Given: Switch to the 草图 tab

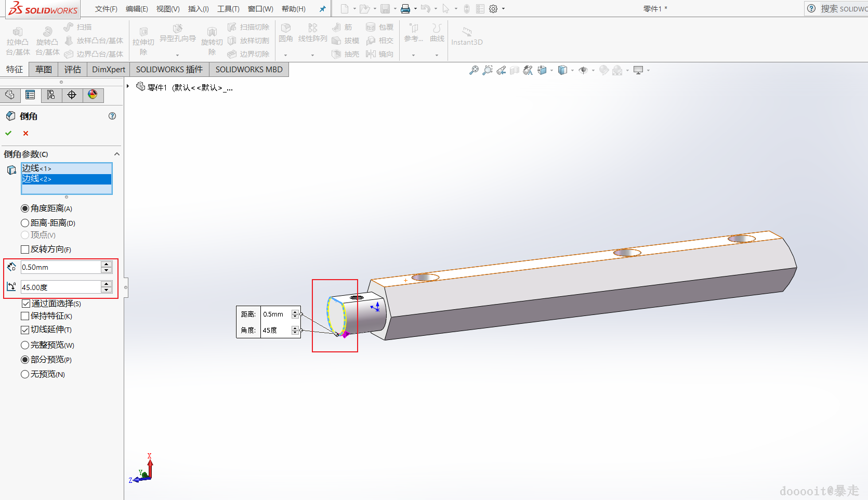Looking at the screenshot, I should pyautogui.click(x=44, y=70).
